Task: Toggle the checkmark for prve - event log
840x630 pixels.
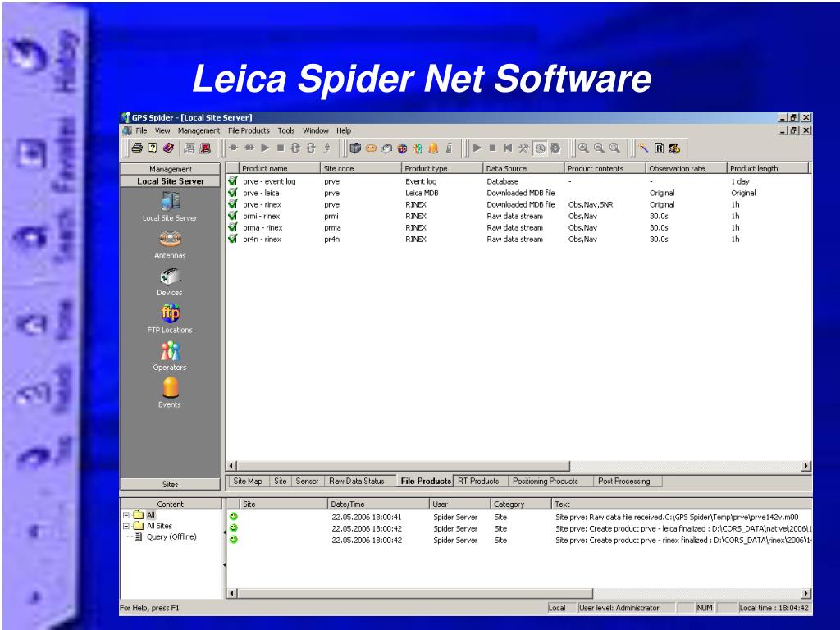Action: (232, 181)
